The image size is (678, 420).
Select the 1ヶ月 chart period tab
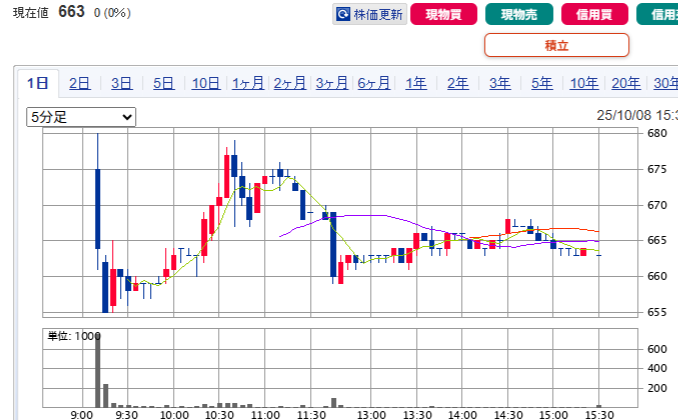tap(248, 83)
